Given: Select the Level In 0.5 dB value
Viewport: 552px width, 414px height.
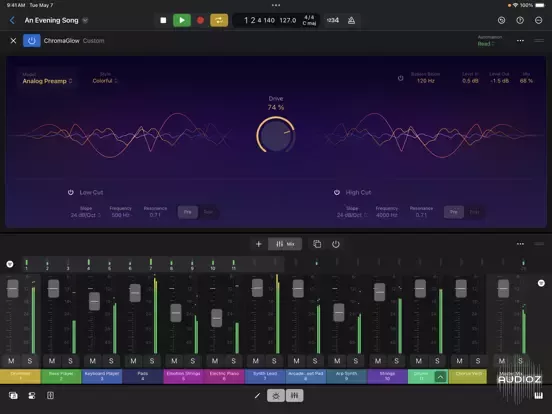Looking at the screenshot, I should point(470,81).
